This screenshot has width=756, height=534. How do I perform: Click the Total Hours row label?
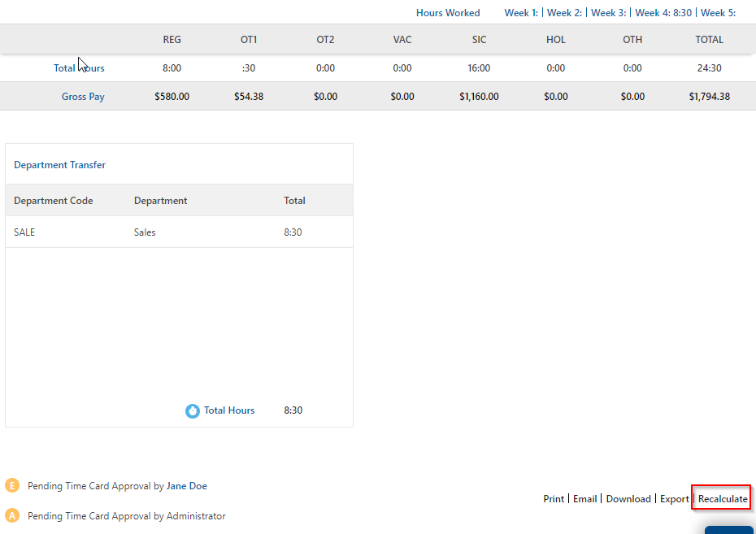(79, 67)
